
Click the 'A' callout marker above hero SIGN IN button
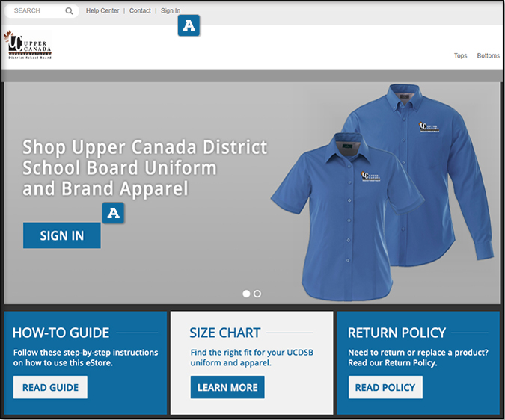pyautogui.click(x=113, y=213)
